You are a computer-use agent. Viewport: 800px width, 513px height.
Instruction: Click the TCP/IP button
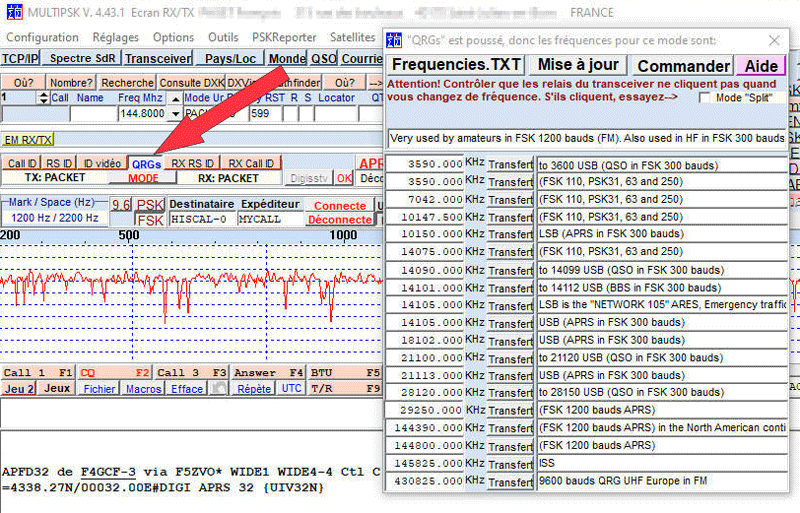[x=20, y=58]
